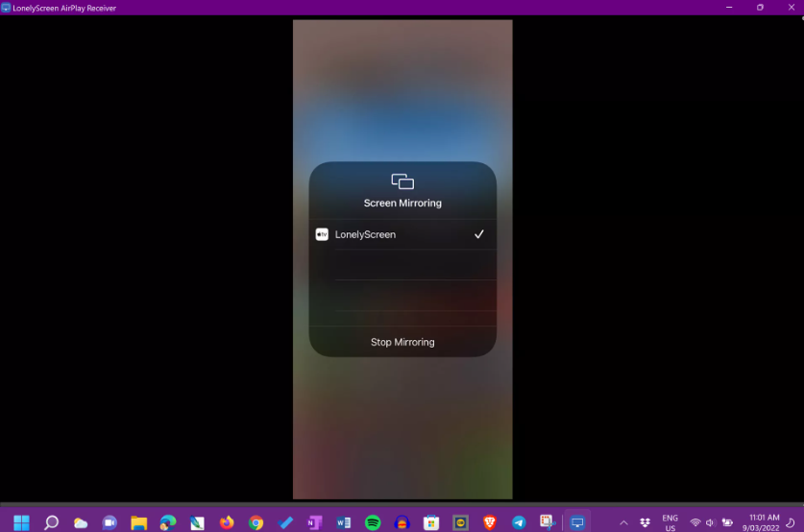Open the Windows Start menu

tap(21, 522)
